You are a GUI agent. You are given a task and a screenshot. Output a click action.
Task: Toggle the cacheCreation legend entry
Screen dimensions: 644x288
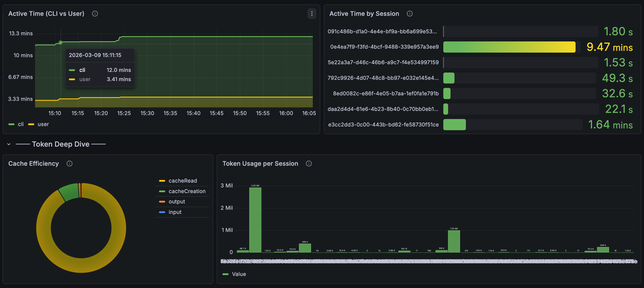pyautogui.click(x=187, y=191)
